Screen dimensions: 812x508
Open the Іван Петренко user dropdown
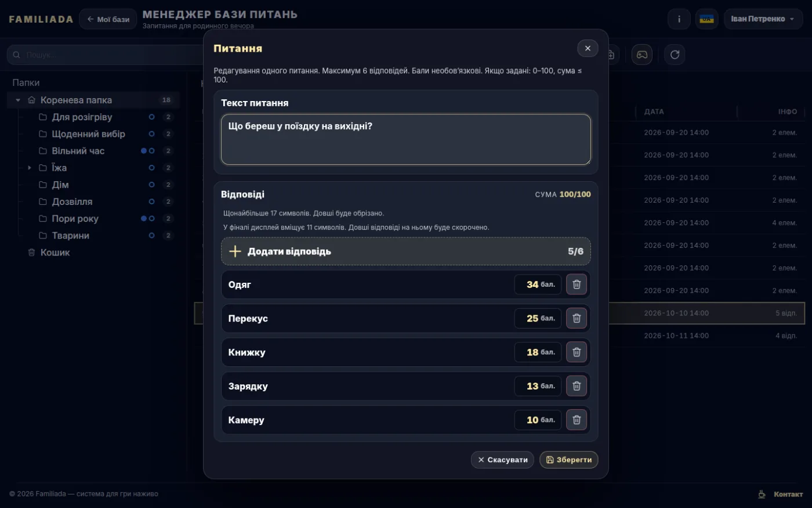click(763, 19)
